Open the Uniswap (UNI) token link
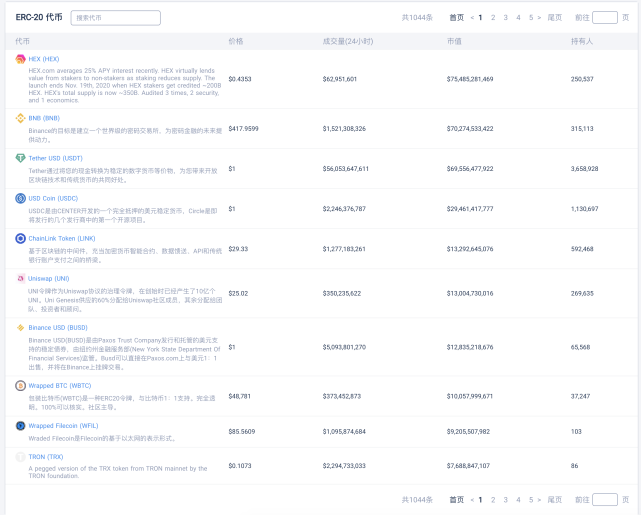641x515 pixels. (x=49, y=278)
